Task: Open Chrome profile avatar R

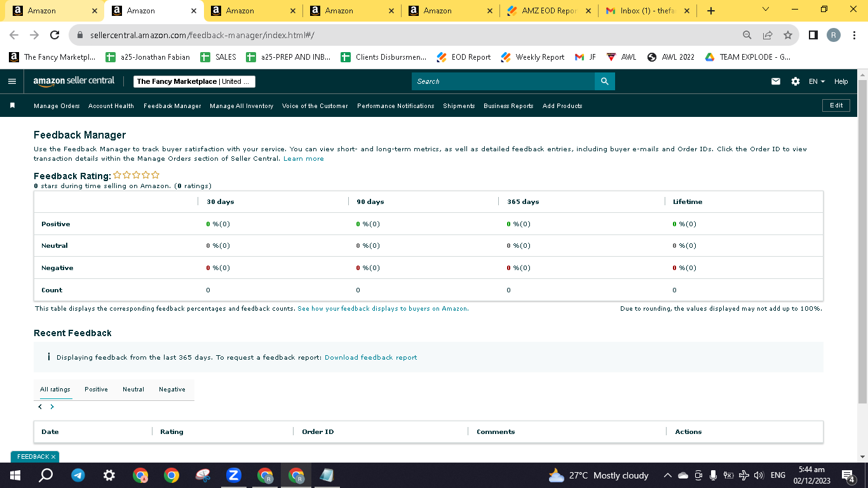Action: click(834, 36)
